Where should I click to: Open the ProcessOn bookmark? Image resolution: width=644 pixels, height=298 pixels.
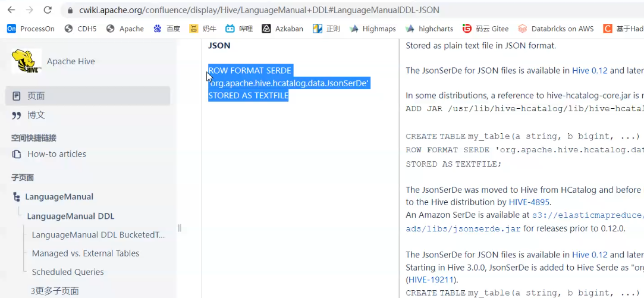click(31, 29)
